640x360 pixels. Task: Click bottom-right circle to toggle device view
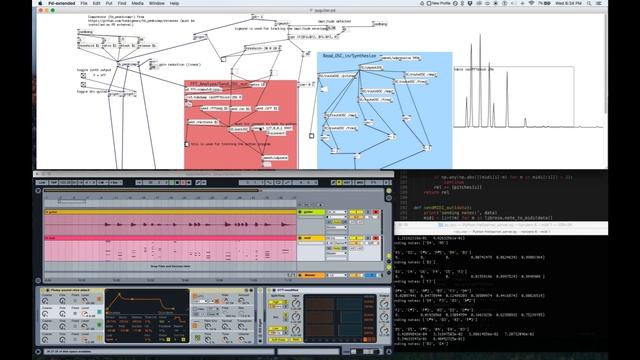[389, 351]
